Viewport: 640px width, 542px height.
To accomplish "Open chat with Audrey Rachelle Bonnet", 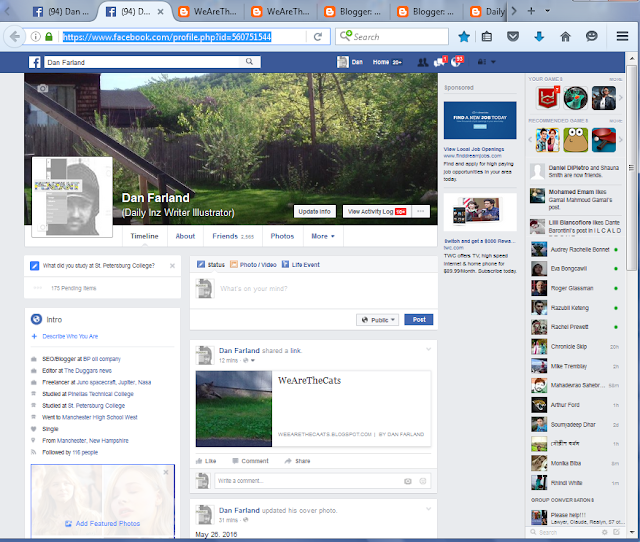I will point(575,250).
